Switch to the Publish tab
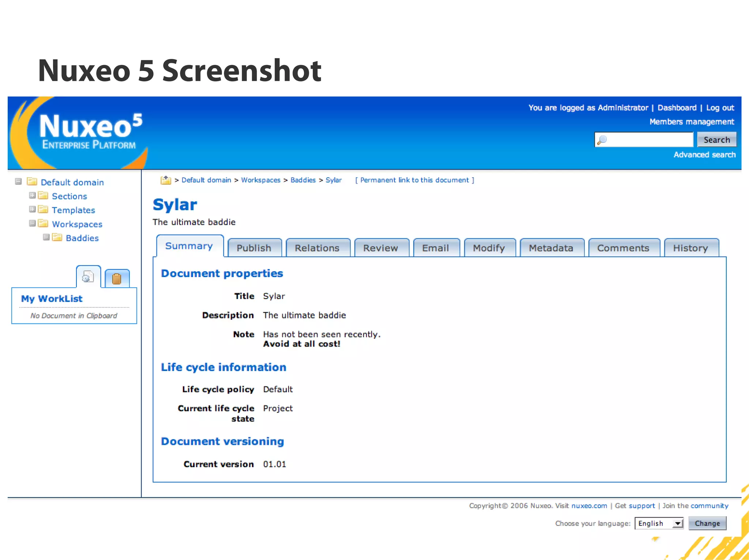Screen dimensions: 749x560 coord(254,248)
